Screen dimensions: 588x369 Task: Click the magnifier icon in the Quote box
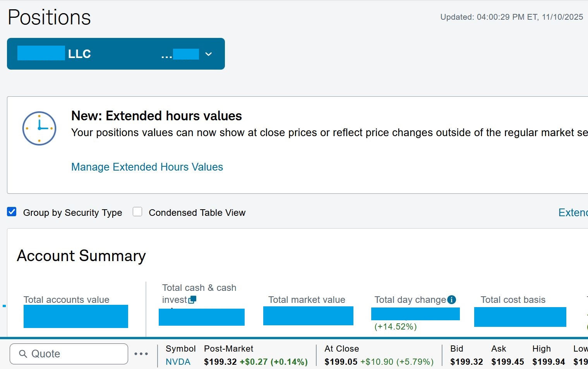(23, 354)
